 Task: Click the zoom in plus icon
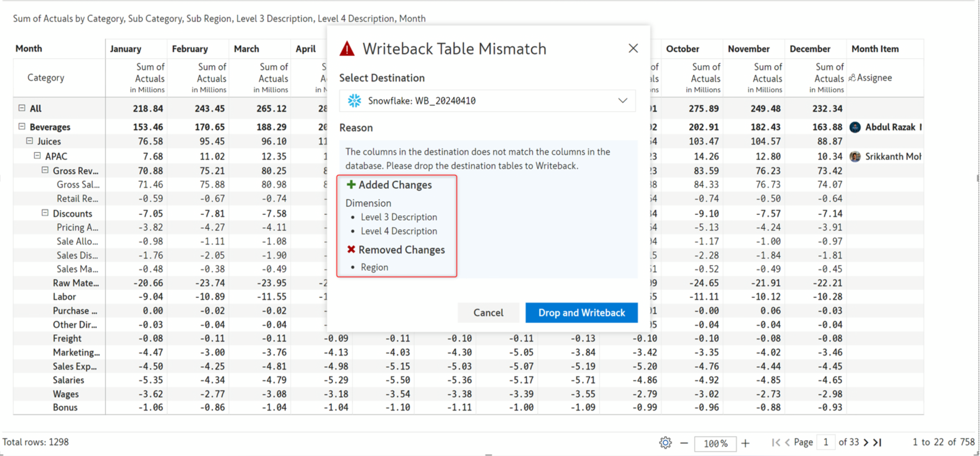[745, 443]
